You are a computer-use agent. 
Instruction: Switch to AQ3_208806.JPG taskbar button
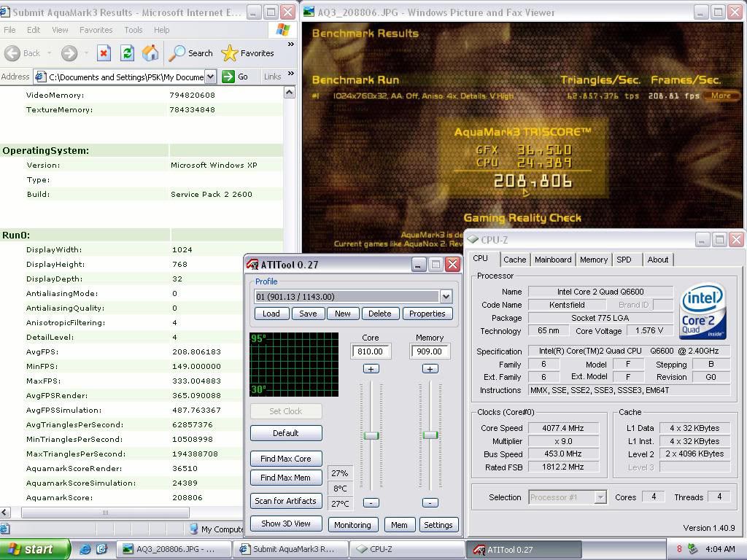pyautogui.click(x=174, y=549)
